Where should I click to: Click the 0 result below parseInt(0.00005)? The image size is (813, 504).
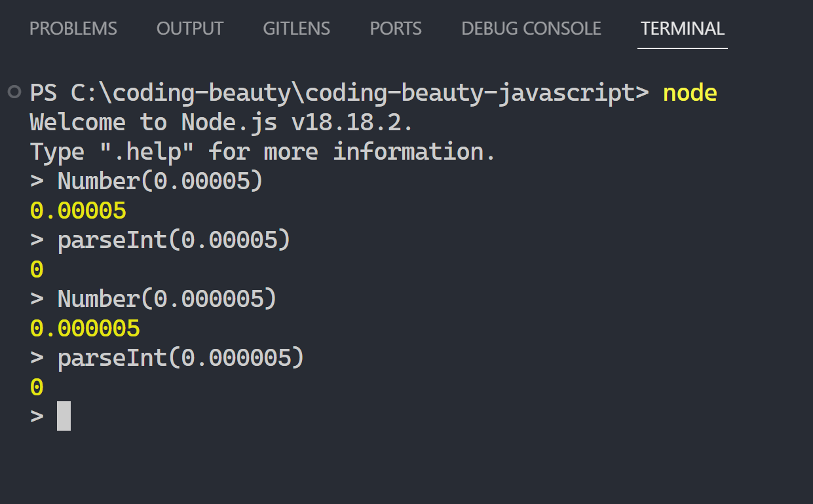tap(37, 270)
